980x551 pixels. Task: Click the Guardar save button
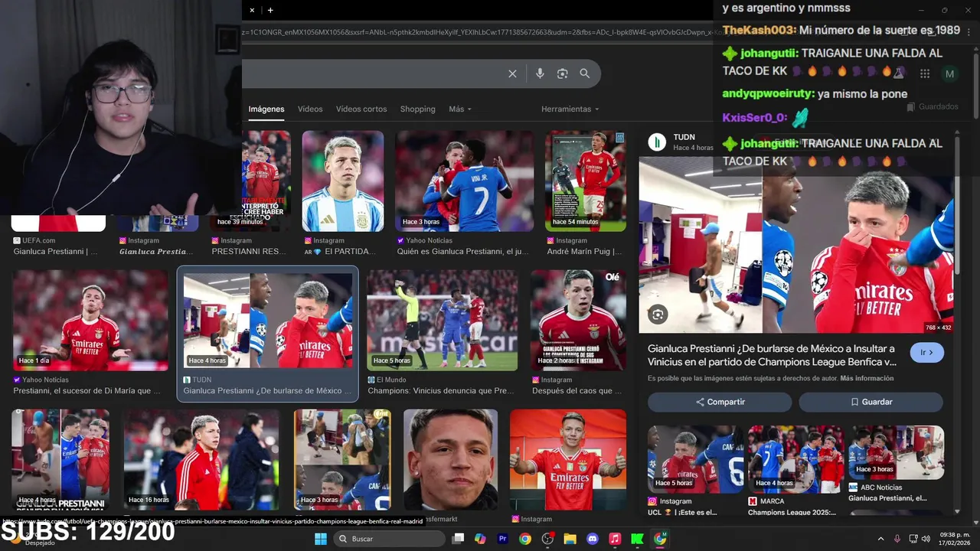871,402
